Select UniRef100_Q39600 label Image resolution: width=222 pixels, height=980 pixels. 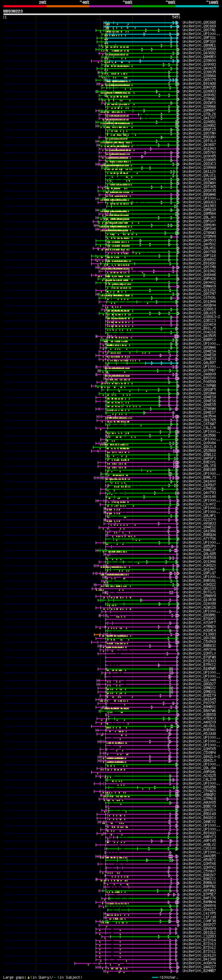pos(199,60)
